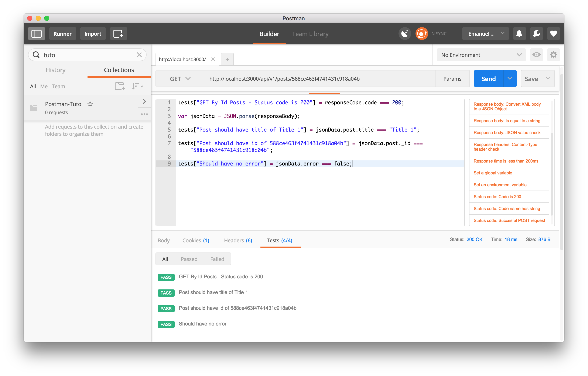Show only Failed tests
Viewport: 588px width, 376px height.
(x=217, y=259)
